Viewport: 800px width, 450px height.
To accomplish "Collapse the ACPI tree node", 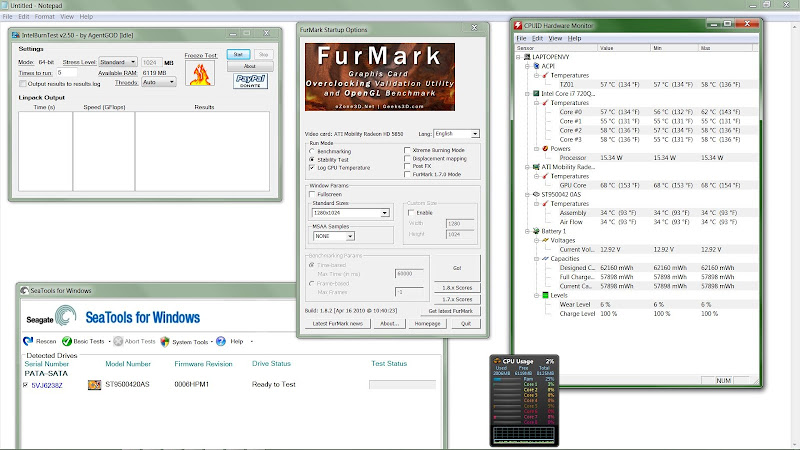I will point(528,66).
